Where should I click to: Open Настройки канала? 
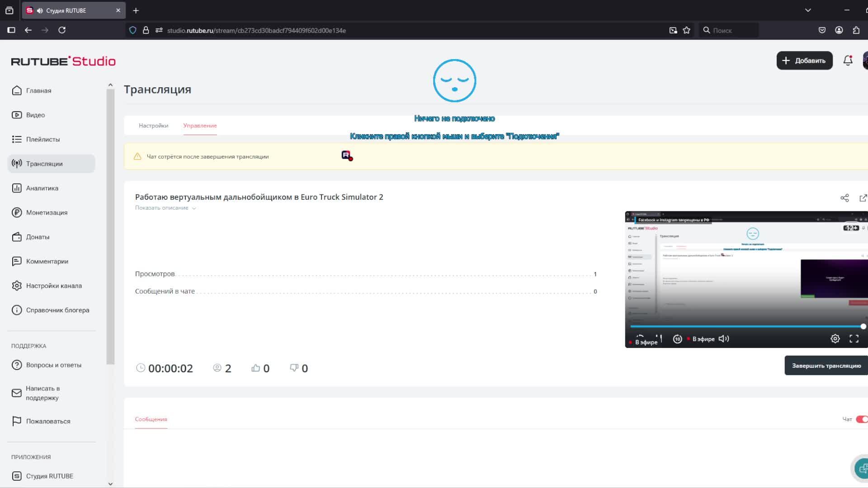(51, 286)
